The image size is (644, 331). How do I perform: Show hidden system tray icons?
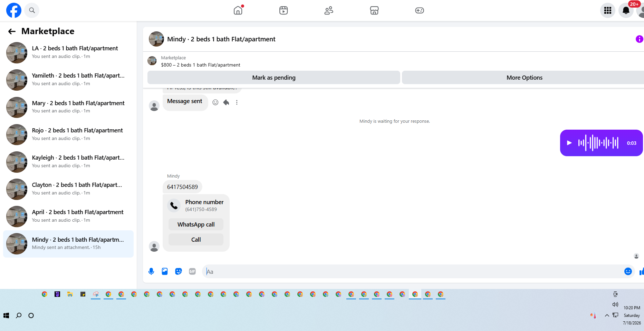[x=607, y=315]
